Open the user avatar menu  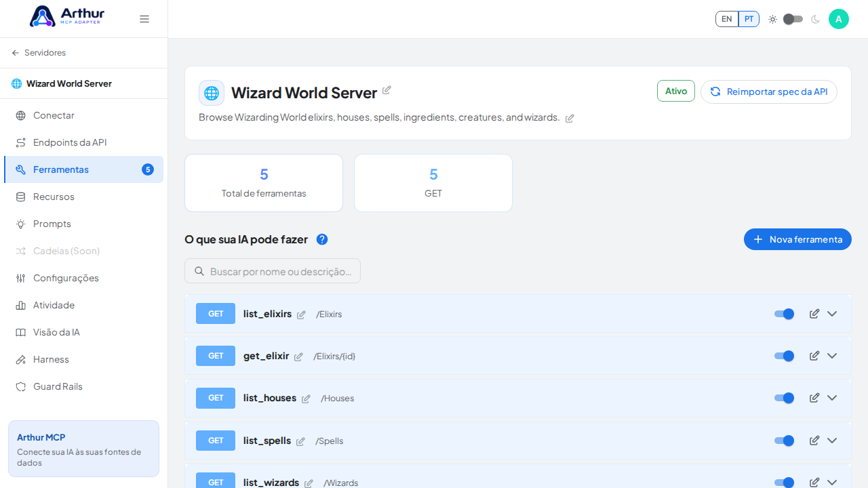[x=839, y=19]
